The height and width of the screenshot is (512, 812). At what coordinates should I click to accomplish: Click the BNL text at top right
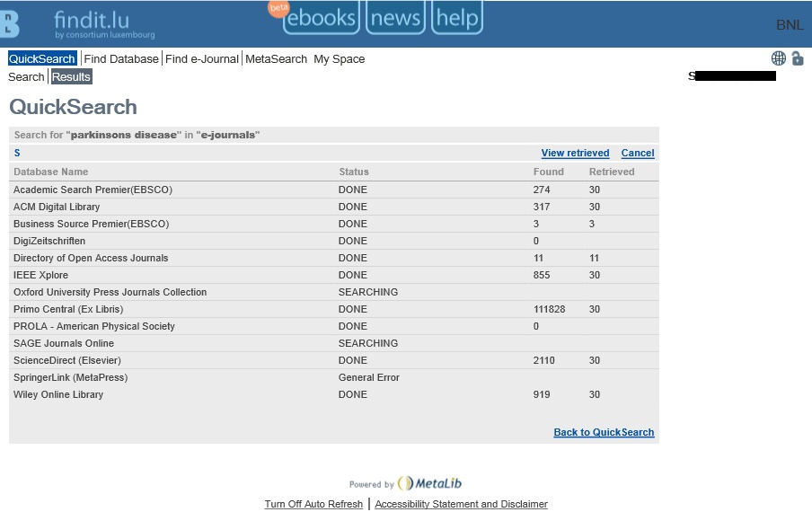click(x=790, y=25)
